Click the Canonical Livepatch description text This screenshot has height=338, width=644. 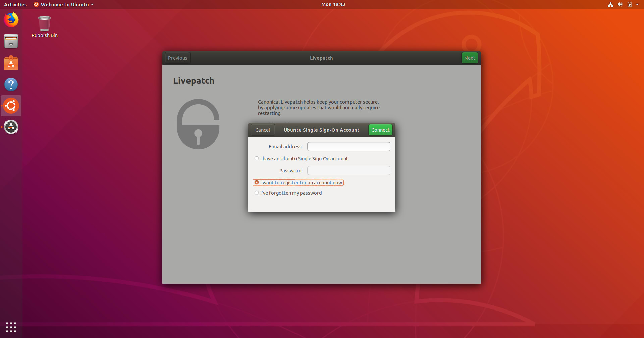pos(319,108)
